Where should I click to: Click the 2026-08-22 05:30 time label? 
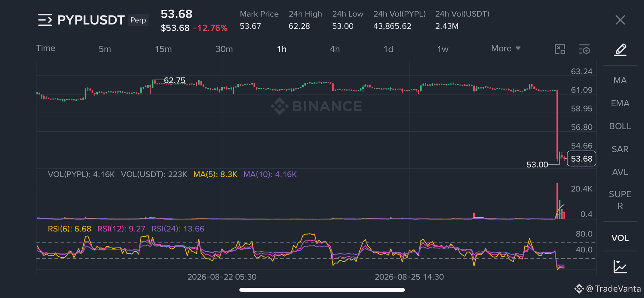(x=222, y=277)
